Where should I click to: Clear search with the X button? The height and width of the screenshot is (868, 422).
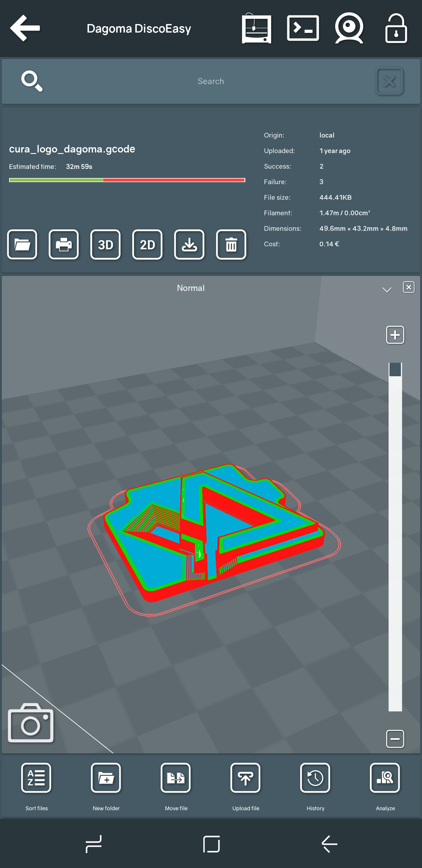click(389, 81)
